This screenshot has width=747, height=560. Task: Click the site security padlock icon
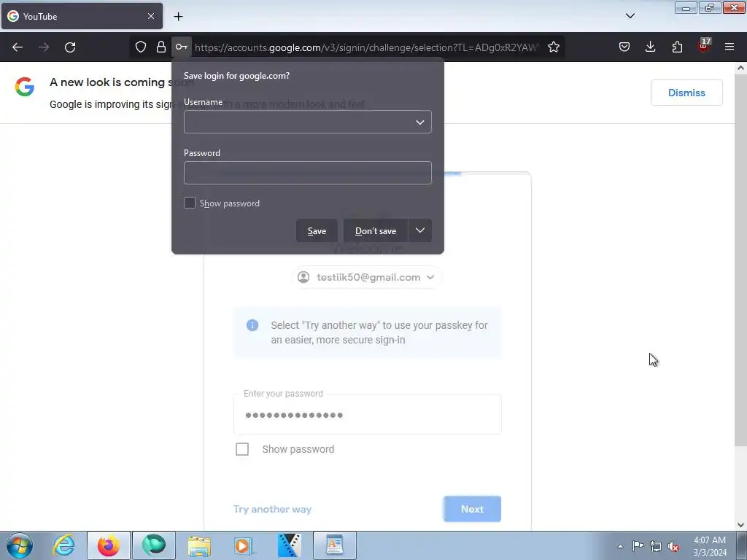coord(161,47)
